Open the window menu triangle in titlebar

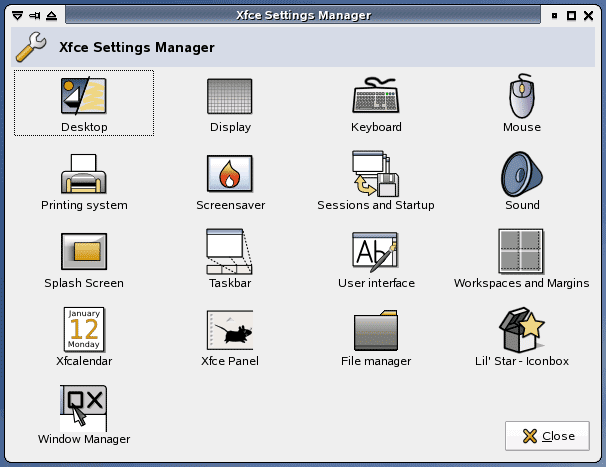pos(17,15)
